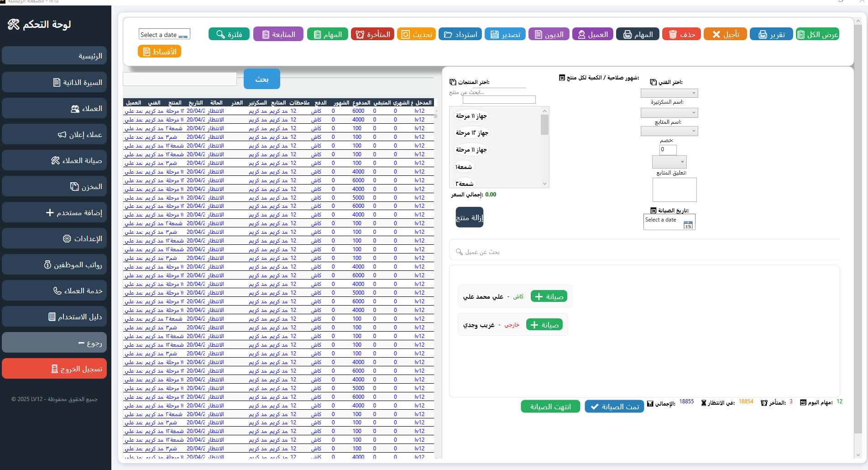Open the اسم السكرتيرة secretary dropdown

[669, 113]
